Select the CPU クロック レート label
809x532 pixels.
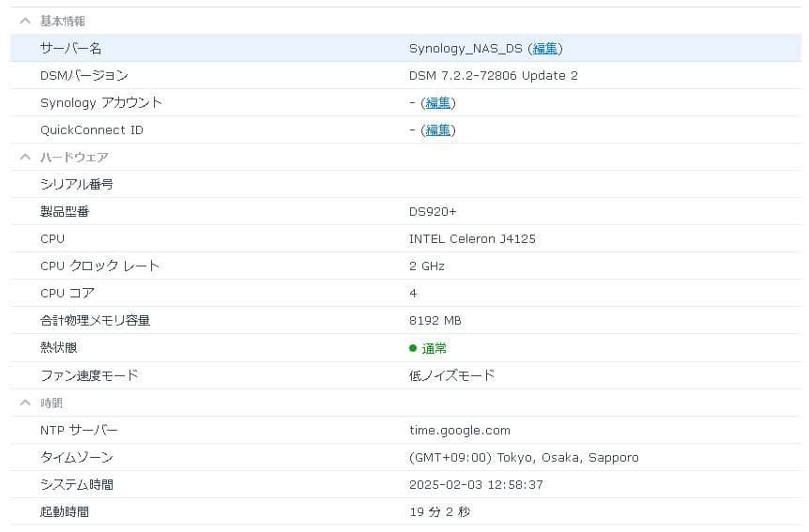(x=99, y=266)
